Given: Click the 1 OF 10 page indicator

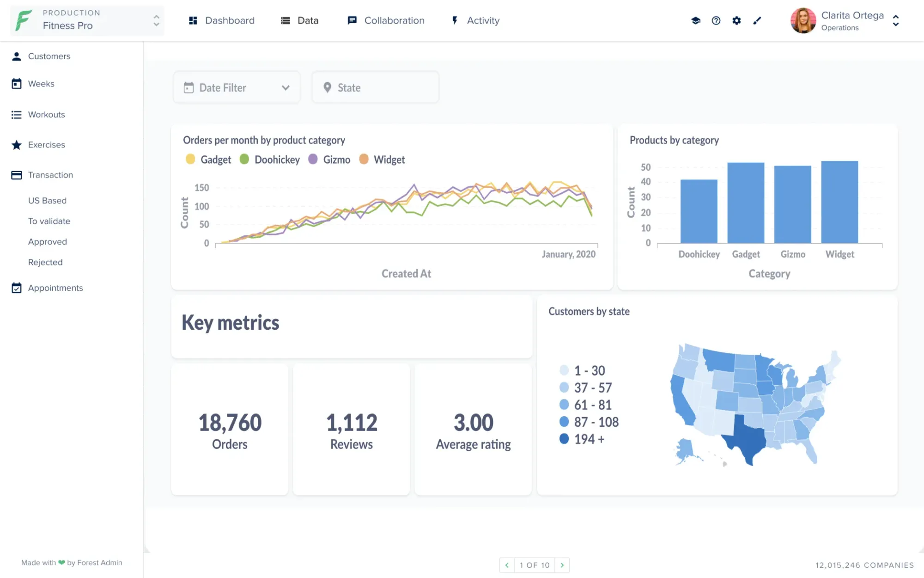Looking at the screenshot, I should (x=535, y=565).
